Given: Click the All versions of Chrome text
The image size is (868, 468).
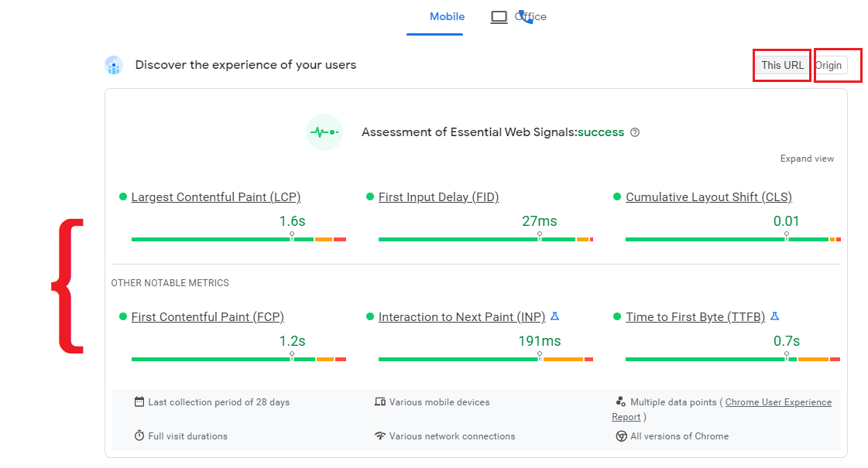Looking at the screenshot, I should [679, 436].
